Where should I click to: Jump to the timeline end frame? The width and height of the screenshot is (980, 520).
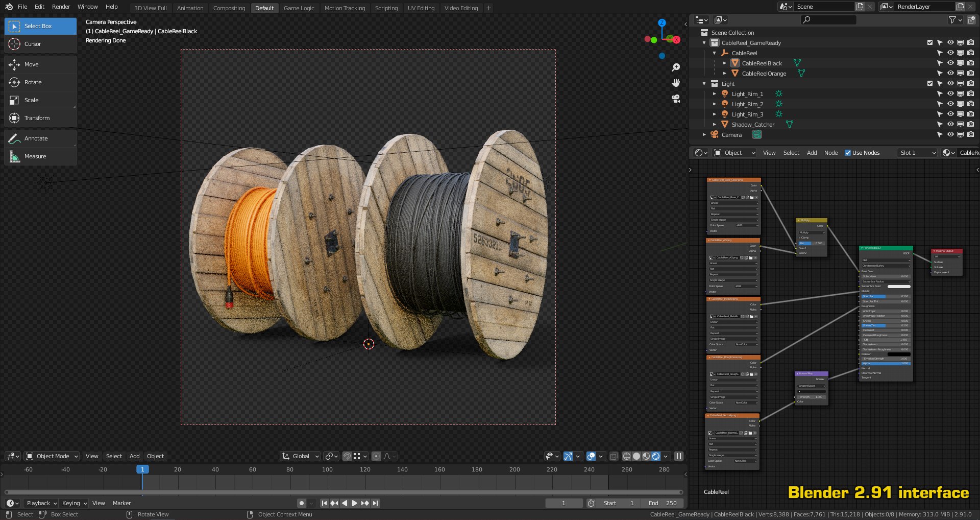point(375,503)
